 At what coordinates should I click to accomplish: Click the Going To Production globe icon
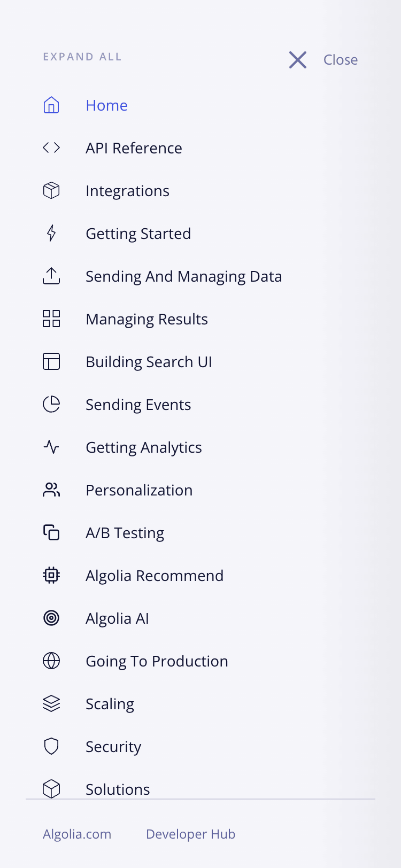pos(51,661)
